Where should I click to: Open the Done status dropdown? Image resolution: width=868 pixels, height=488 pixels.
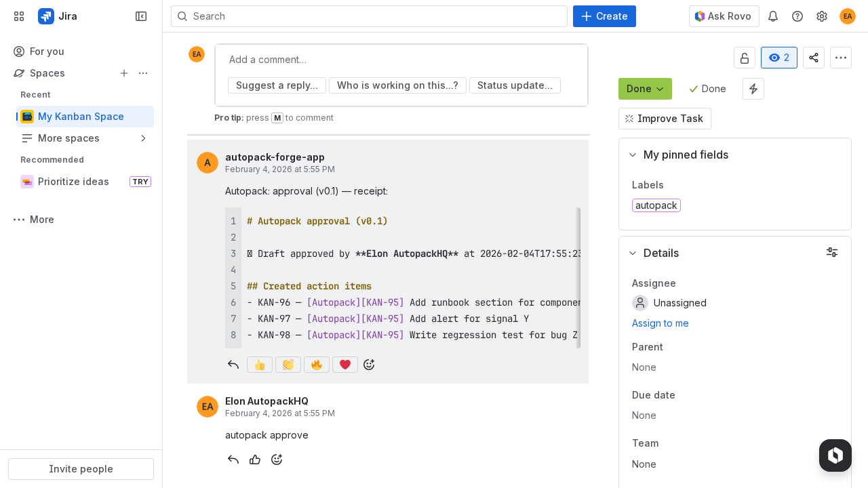click(x=645, y=89)
